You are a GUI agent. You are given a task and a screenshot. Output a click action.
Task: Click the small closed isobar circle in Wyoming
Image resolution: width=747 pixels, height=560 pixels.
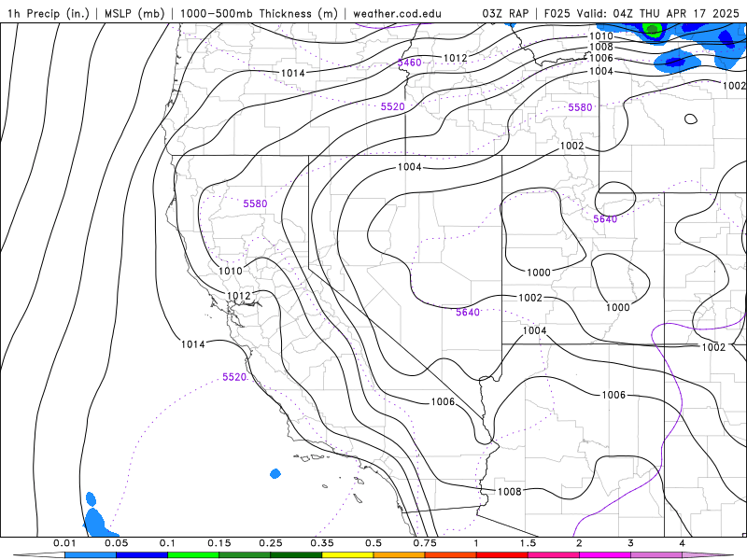(x=691, y=119)
